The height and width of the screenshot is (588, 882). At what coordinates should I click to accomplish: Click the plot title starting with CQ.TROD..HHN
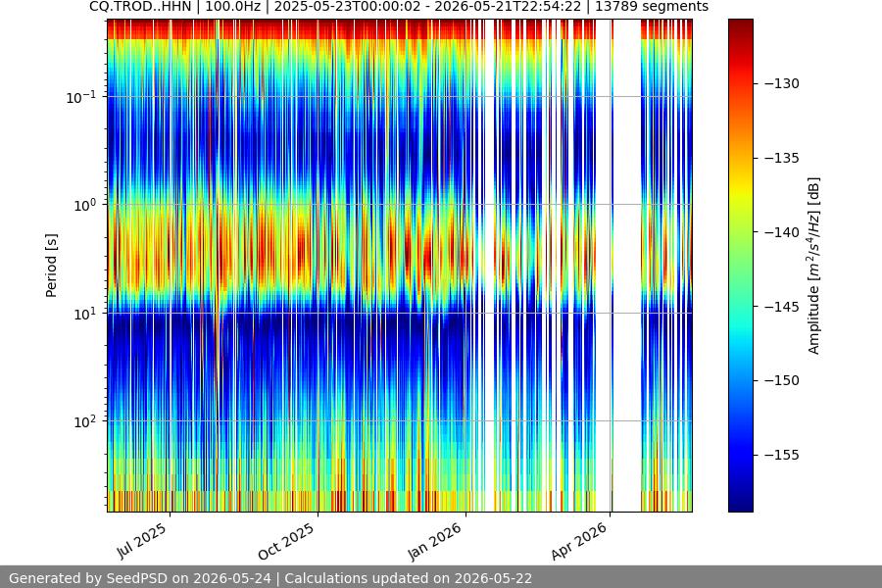tap(399, 7)
